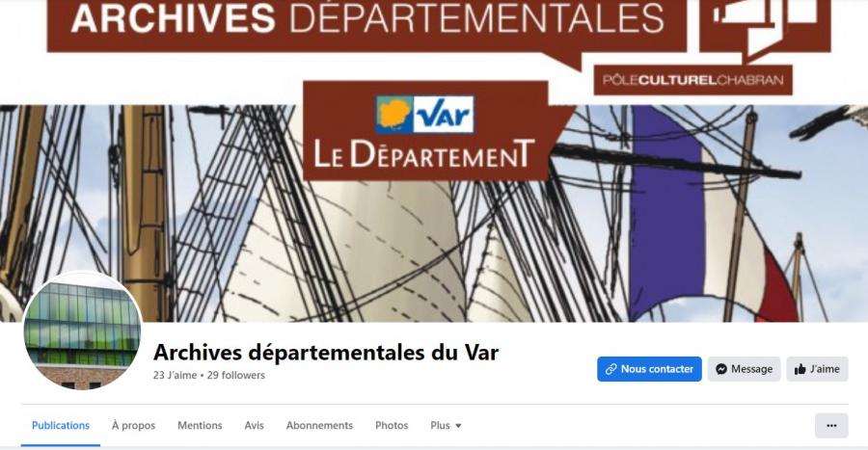The width and height of the screenshot is (868, 450).
Task: Switch to the Publications tab
Action: coord(61,426)
